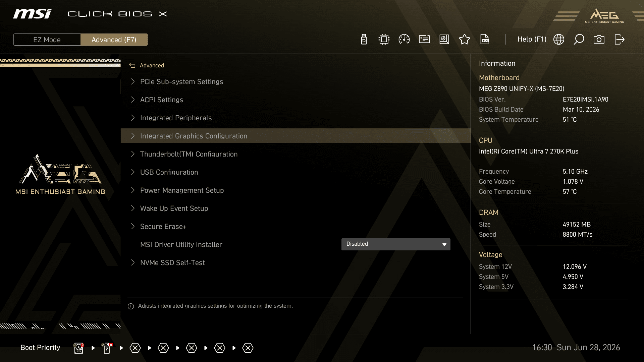The height and width of the screenshot is (362, 644).
Task: Click CPU name Intel(R) Core(TM) Ultra 7 270K Plus
Action: 529,152
